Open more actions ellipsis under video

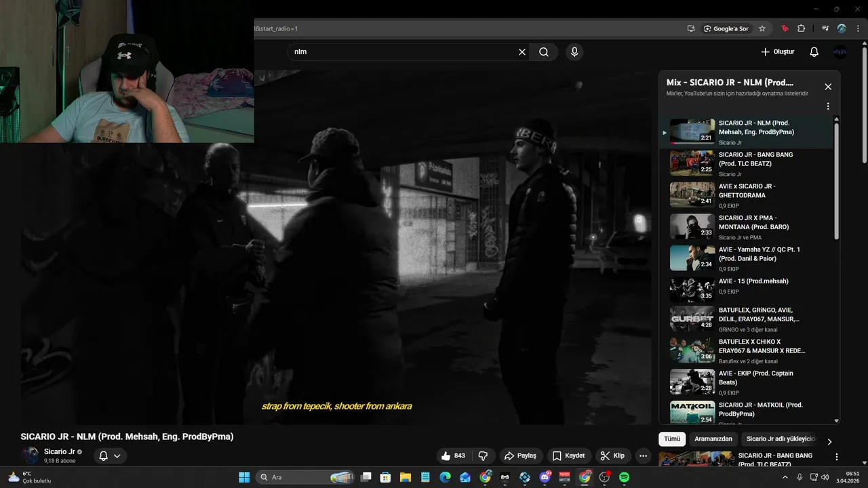click(644, 456)
